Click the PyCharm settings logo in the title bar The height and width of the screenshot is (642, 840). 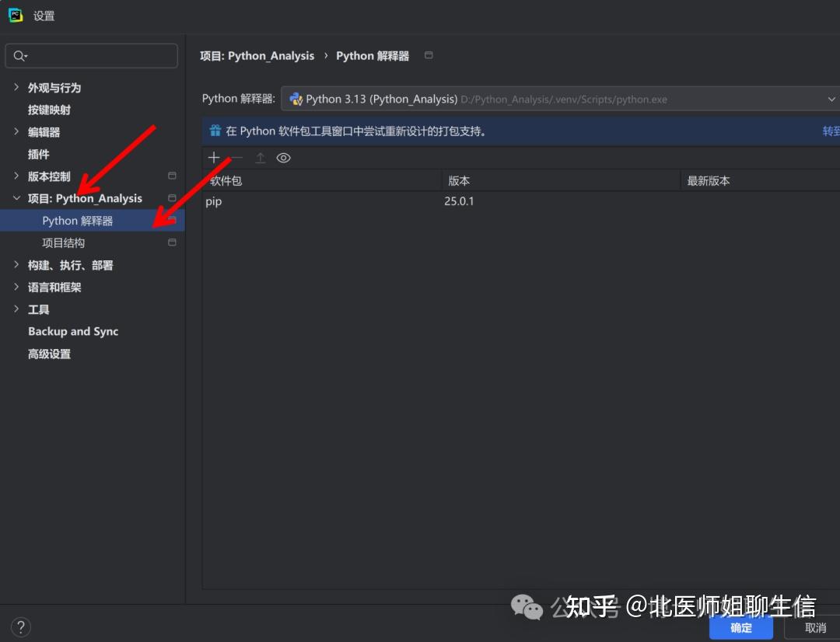click(x=16, y=14)
